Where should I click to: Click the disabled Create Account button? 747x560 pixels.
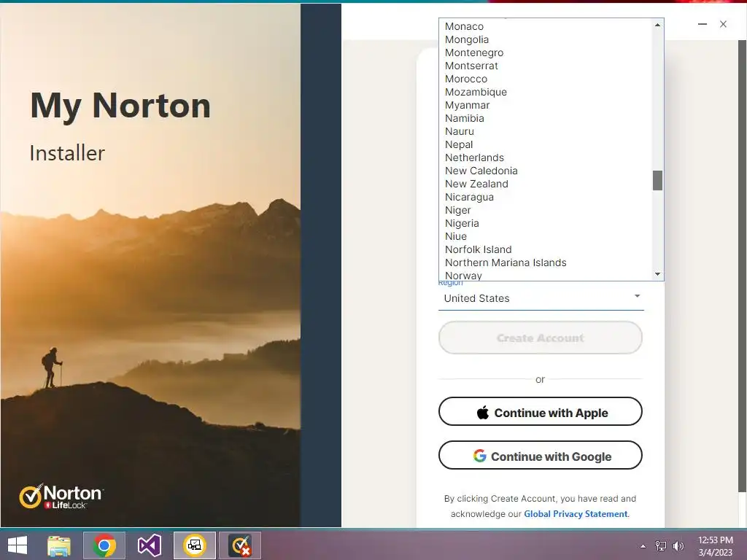pos(541,338)
